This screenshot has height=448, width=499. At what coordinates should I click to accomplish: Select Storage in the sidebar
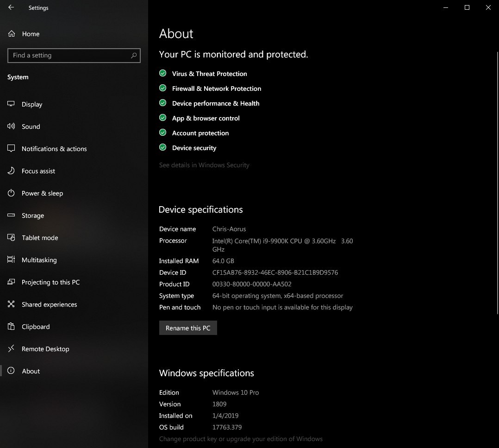pos(33,215)
